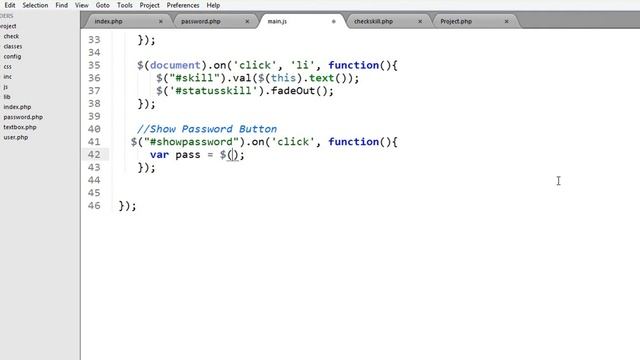This screenshot has width=640, height=360.
Task: Open user.php from the sidebar
Action: pyautogui.click(x=16, y=138)
